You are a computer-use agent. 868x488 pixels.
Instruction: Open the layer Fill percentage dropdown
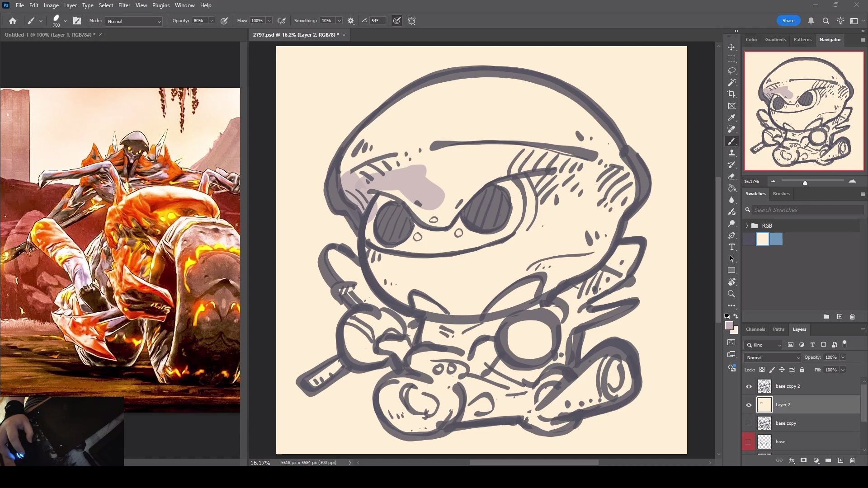pos(843,370)
